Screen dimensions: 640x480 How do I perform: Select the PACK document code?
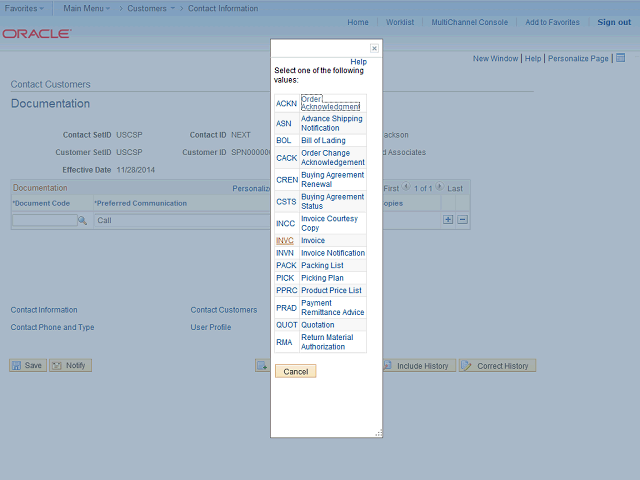tap(286, 265)
